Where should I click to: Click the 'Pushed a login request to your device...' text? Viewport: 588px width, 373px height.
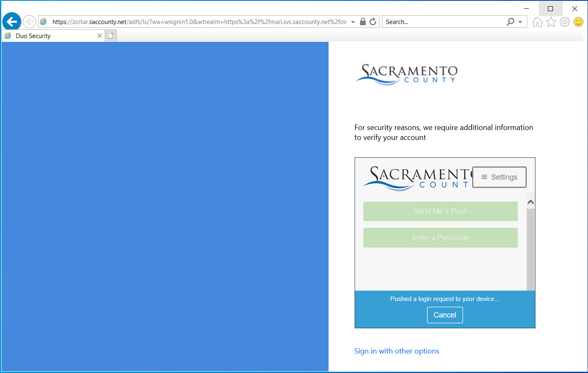click(x=445, y=299)
